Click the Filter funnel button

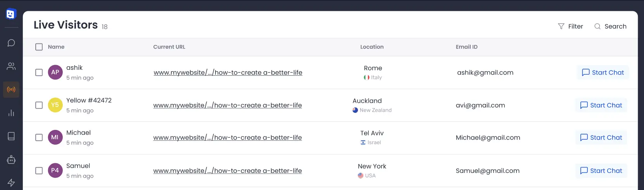[570, 26]
